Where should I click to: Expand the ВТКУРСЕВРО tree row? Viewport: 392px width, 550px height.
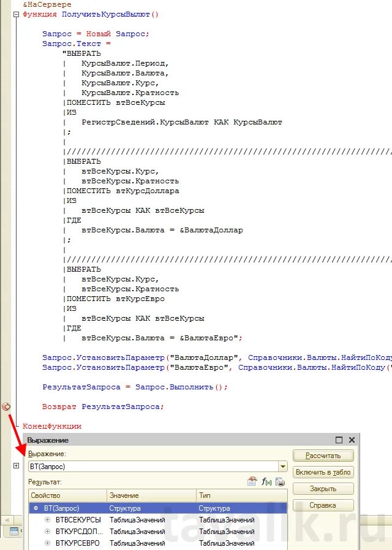coord(48,543)
